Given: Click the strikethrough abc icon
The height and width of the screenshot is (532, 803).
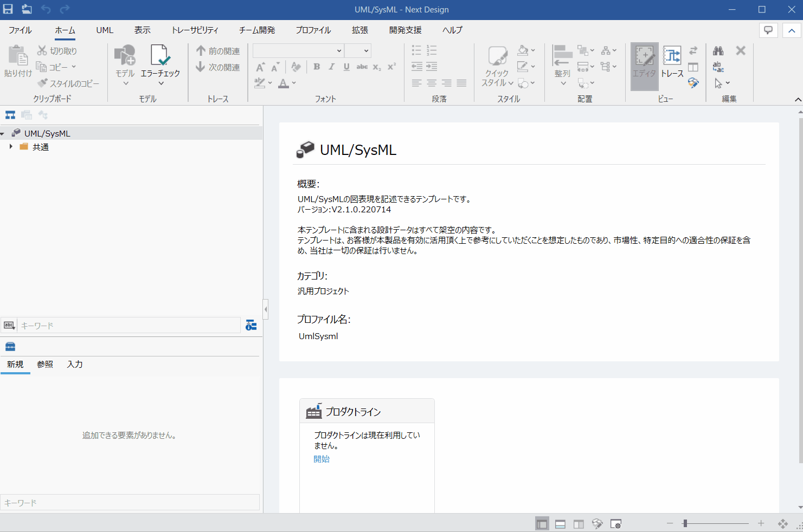Looking at the screenshot, I should pos(362,67).
